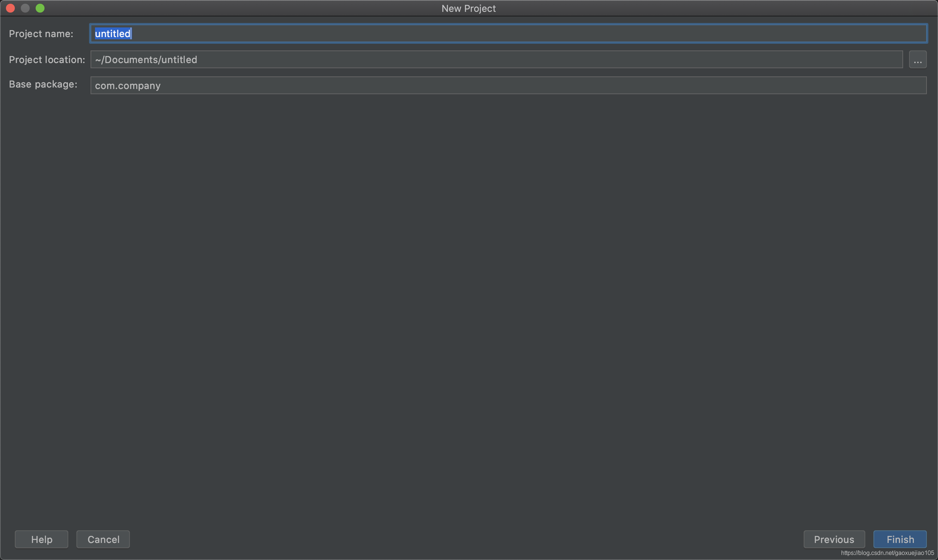Screen dimensions: 938x560
Task: Click the 'Project location:' label
Action: pyautogui.click(x=47, y=60)
